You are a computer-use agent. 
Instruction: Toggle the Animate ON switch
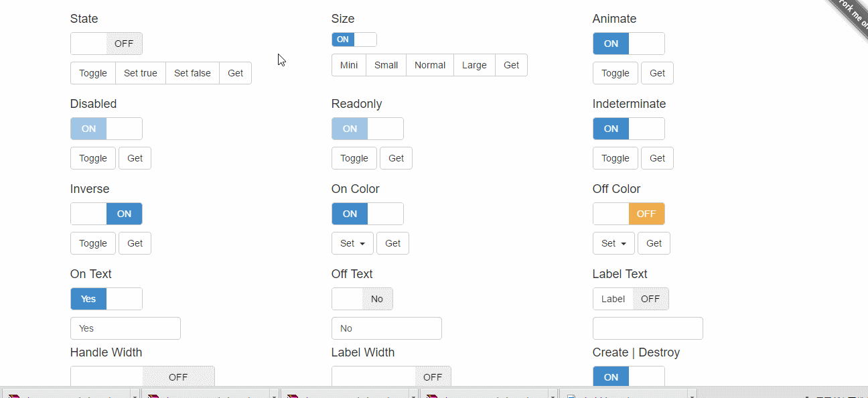[x=628, y=44]
